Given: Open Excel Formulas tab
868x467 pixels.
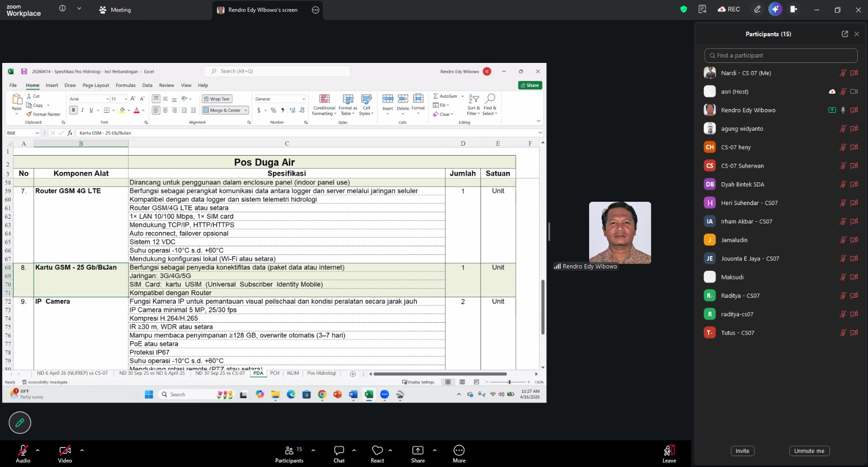Looking at the screenshot, I should (x=125, y=85).
